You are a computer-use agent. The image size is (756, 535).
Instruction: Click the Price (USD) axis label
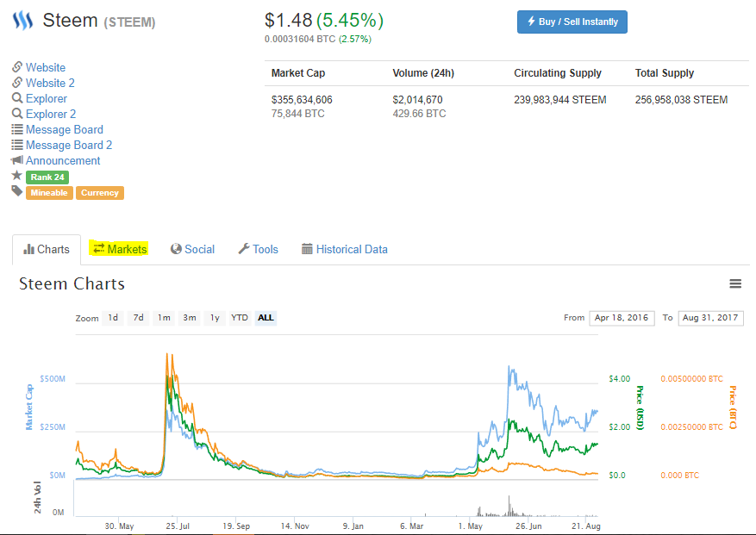click(640, 407)
